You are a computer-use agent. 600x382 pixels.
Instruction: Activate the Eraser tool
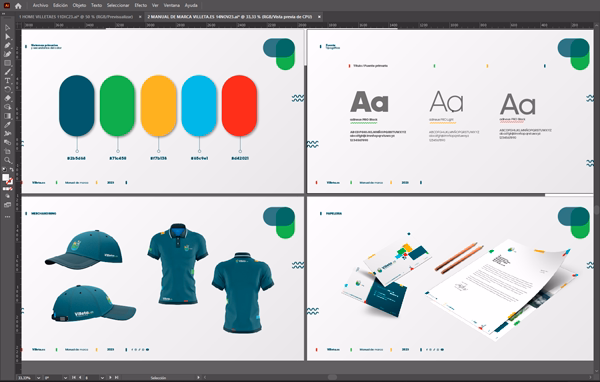[x=8, y=98]
